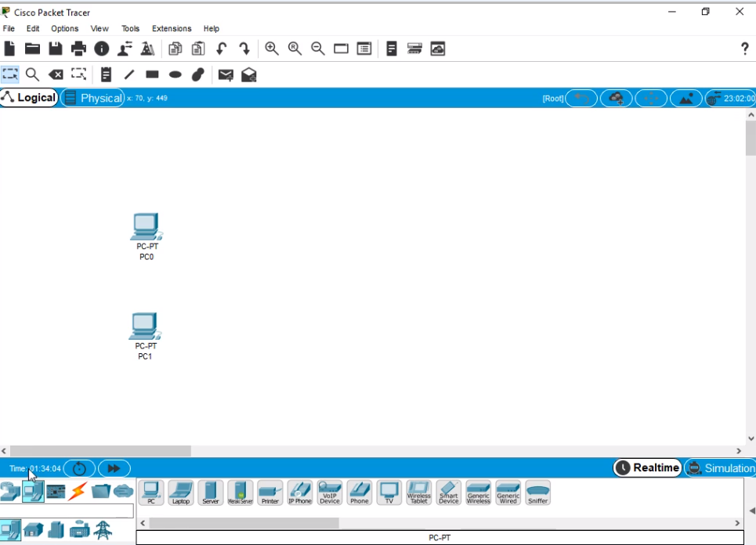Select the Resize Shape tool

coord(78,74)
